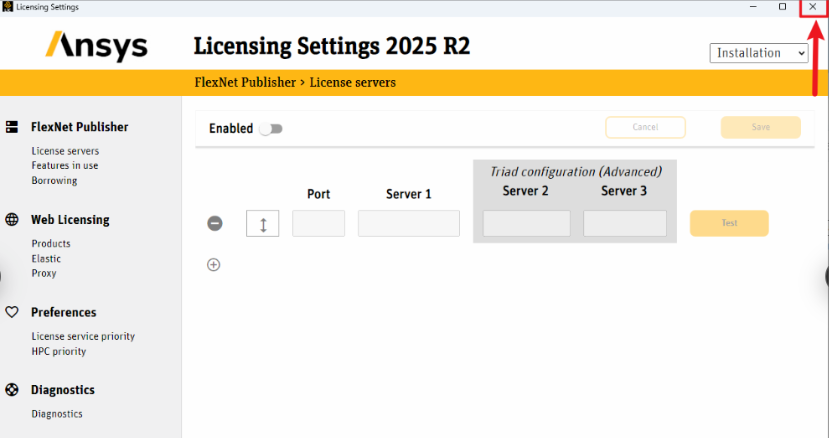Image resolution: width=829 pixels, height=438 pixels.
Task: Click the Web Licensing globe icon
Action: click(12, 220)
